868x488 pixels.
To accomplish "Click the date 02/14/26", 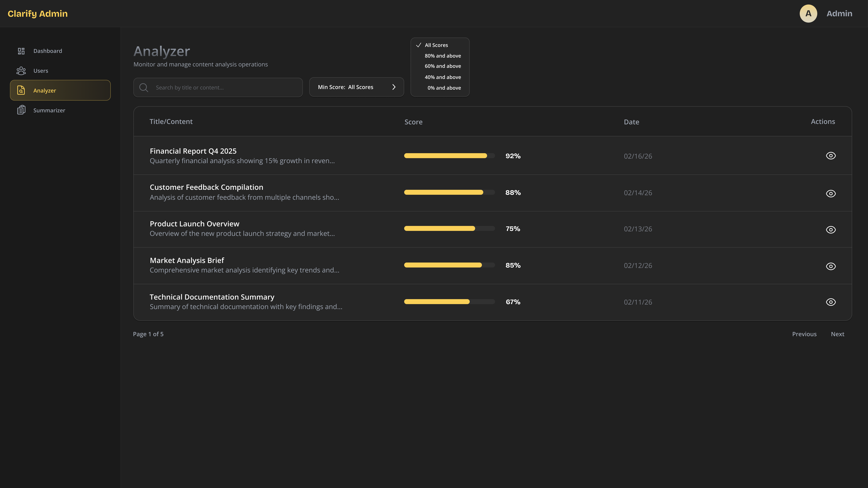I will point(638,193).
